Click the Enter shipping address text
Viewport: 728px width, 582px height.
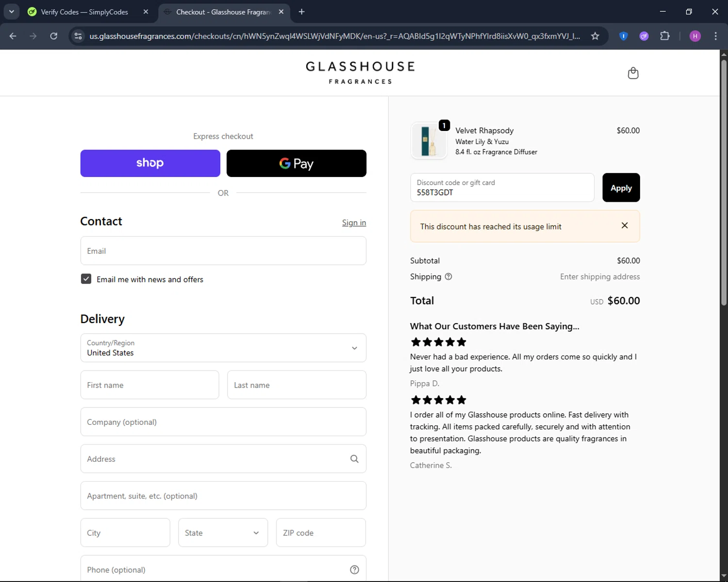tap(600, 276)
